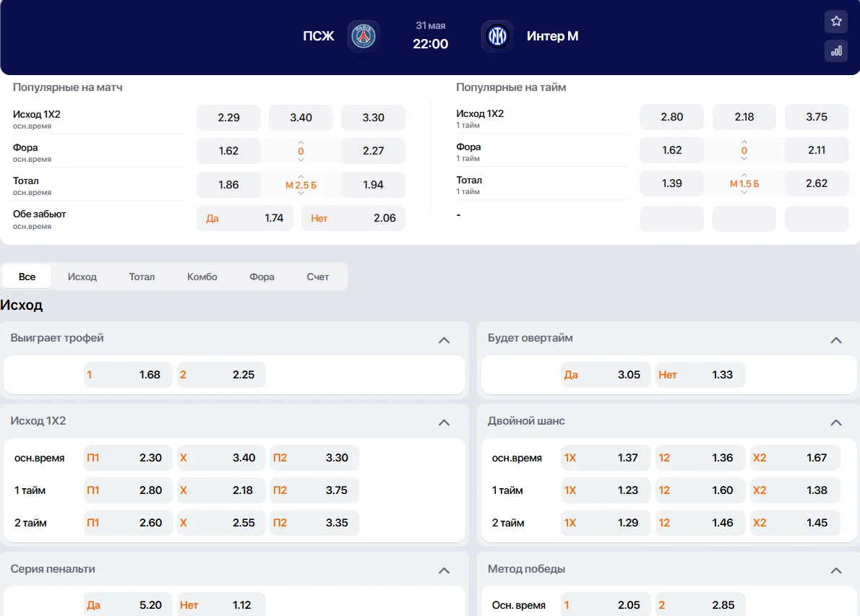Image resolution: width=860 pixels, height=616 pixels.
Task: Click the Inter Milan team logo
Action: coord(497,36)
